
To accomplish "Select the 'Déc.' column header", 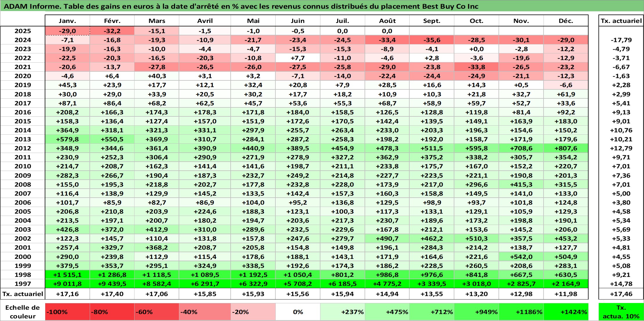I will point(566,21).
